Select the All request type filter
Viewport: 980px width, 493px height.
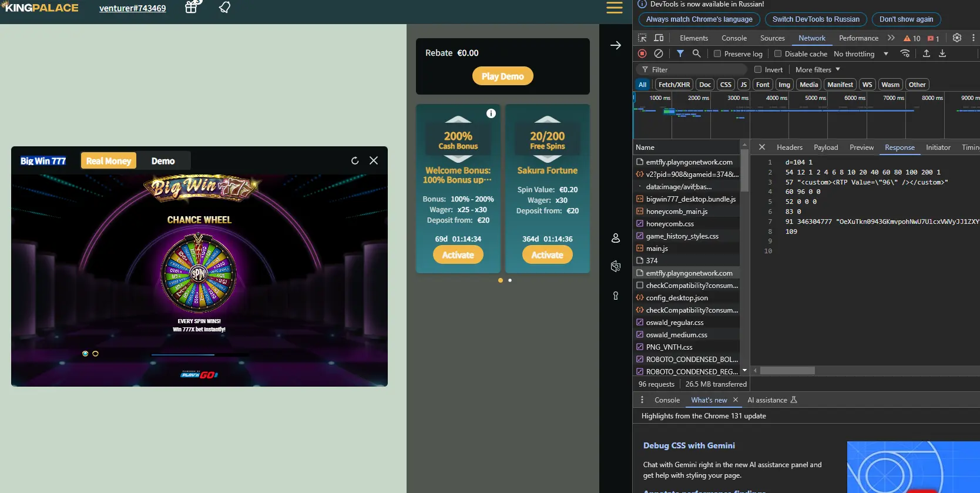tap(643, 85)
